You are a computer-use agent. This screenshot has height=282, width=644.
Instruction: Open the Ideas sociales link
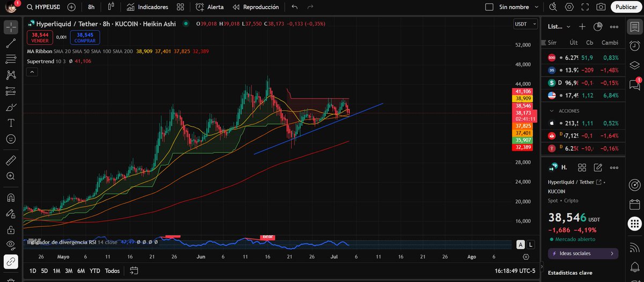tap(583, 253)
